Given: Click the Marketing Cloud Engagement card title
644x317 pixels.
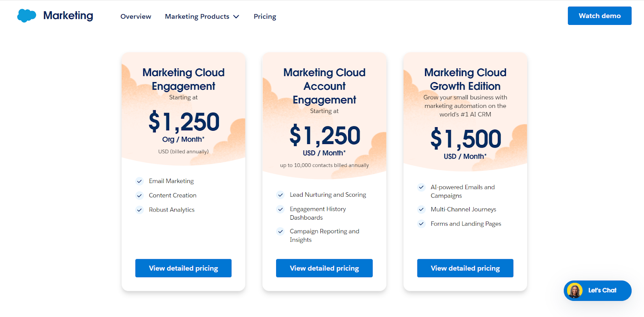Looking at the screenshot, I should (184, 79).
